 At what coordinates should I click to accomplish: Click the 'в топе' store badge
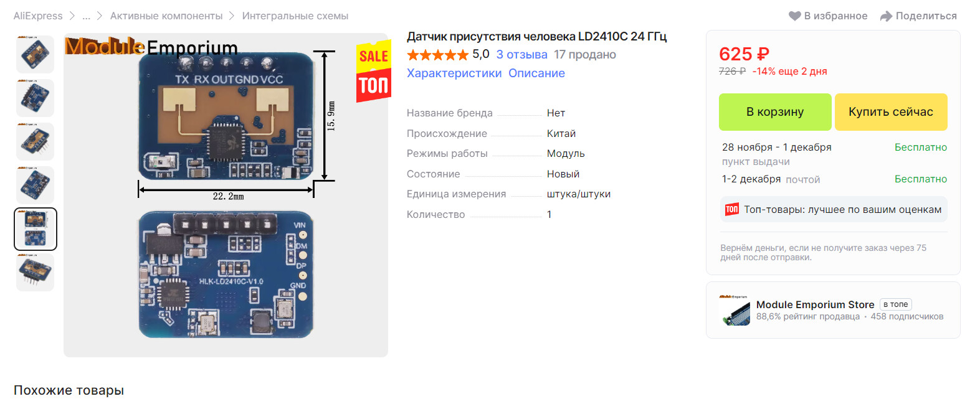pyautogui.click(x=895, y=304)
